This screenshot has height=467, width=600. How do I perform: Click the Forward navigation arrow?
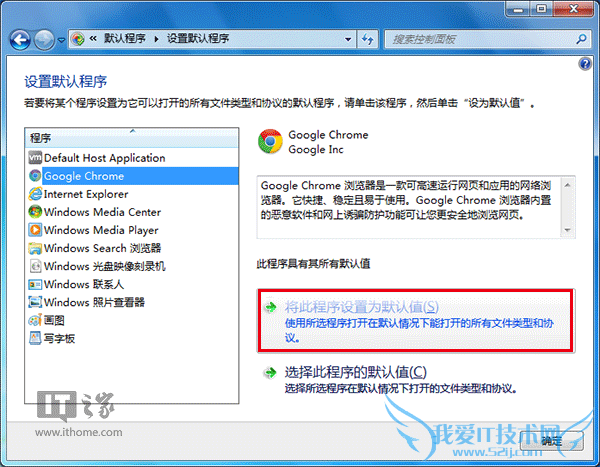[x=44, y=39]
